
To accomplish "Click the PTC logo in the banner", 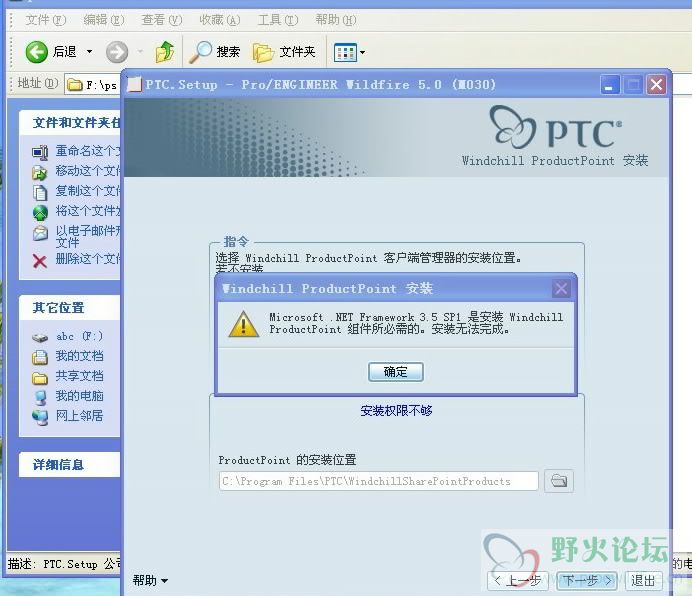I will pyautogui.click(x=555, y=127).
